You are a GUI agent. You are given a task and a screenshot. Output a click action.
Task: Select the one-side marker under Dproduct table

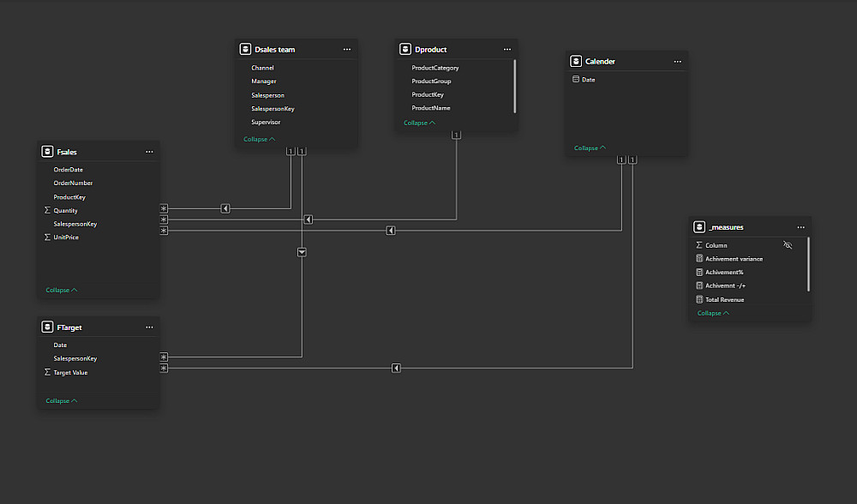(456, 135)
